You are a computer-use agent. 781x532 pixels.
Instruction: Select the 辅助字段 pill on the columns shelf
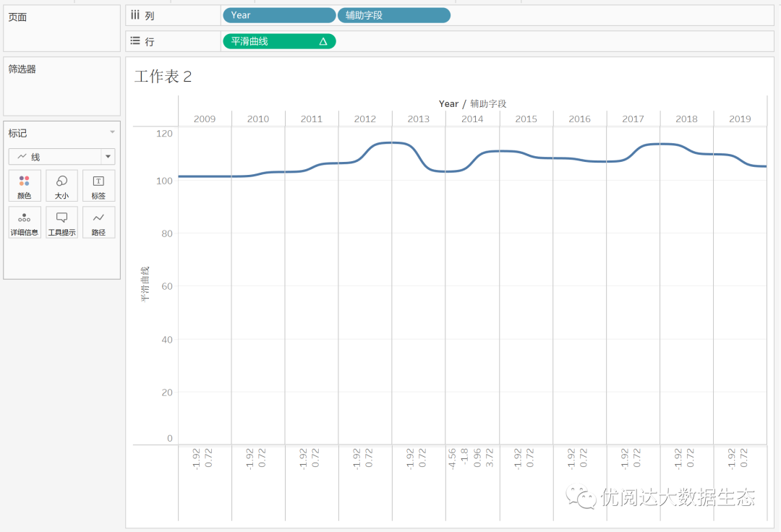coord(394,15)
